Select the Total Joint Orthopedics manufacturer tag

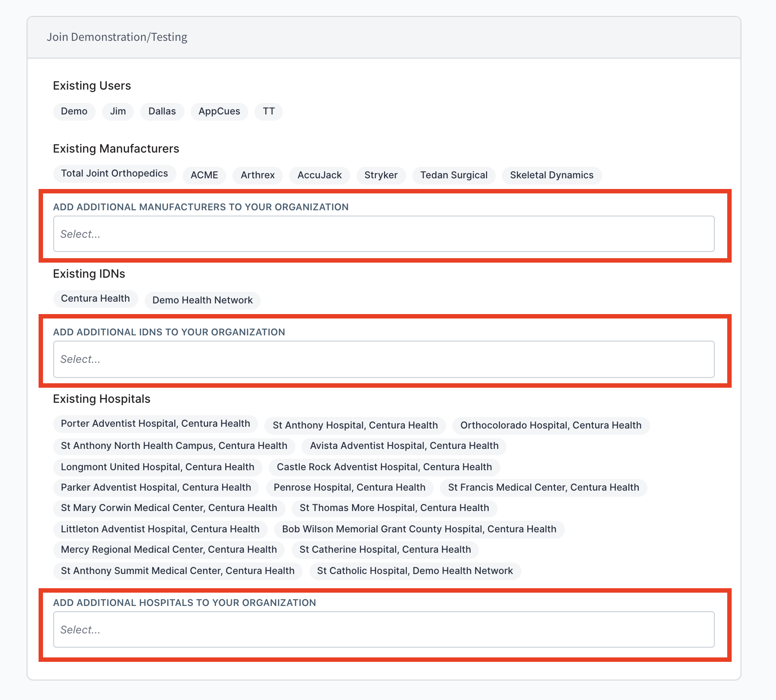pyautogui.click(x=114, y=173)
